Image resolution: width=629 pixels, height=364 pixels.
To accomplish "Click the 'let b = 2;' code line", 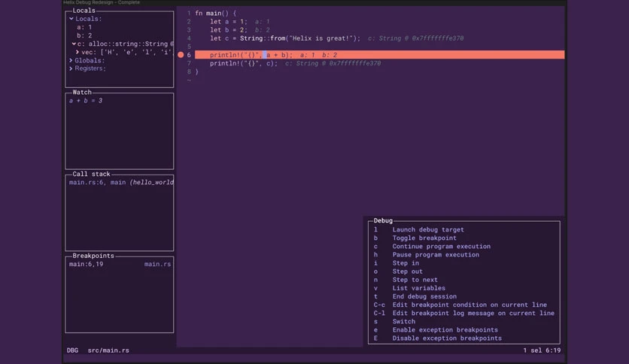I will (x=229, y=30).
